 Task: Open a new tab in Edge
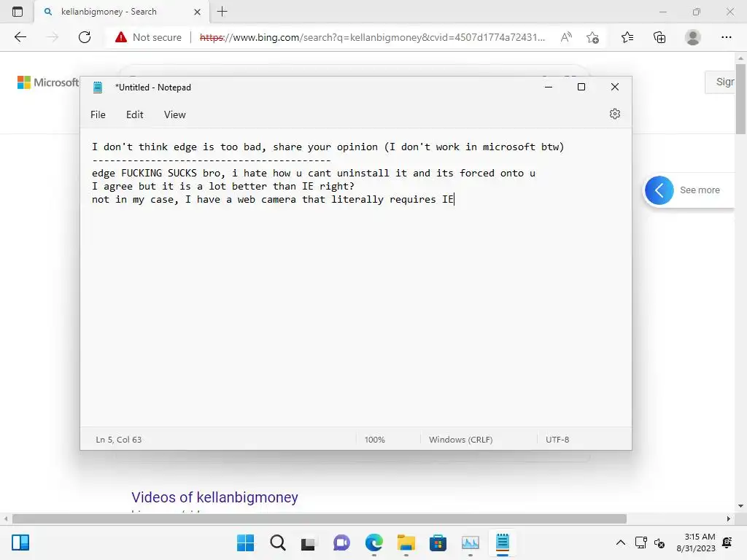[222, 12]
